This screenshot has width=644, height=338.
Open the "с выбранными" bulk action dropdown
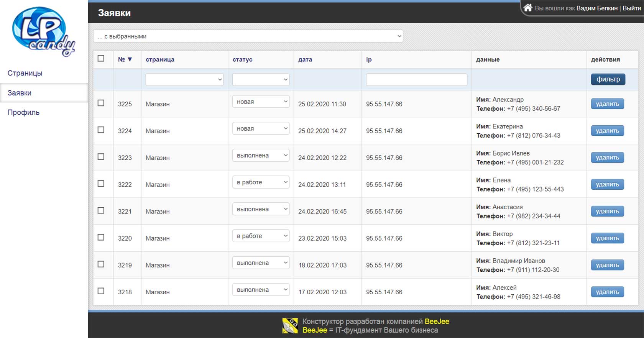248,36
